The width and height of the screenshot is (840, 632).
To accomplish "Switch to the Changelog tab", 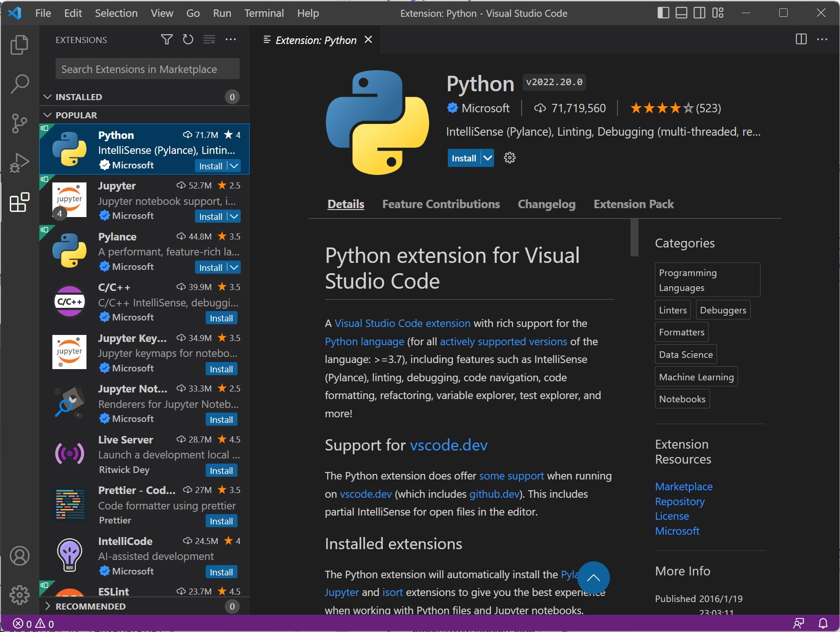I will tap(546, 204).
